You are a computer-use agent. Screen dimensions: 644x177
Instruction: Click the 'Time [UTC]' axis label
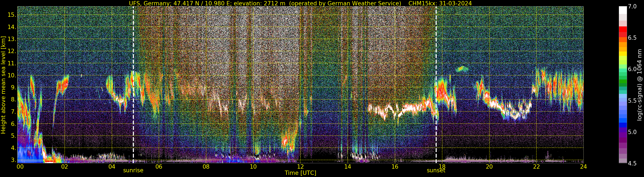[300, 173]
